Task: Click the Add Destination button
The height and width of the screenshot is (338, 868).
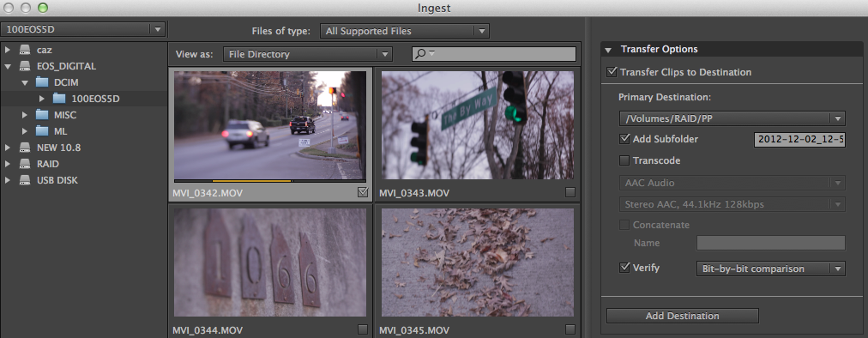Action: pos(683,316)
